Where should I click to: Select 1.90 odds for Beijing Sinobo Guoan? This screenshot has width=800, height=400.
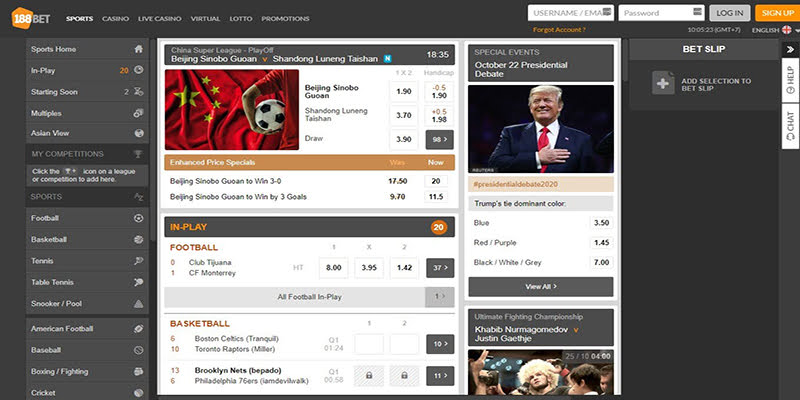[x=404, y=91]
